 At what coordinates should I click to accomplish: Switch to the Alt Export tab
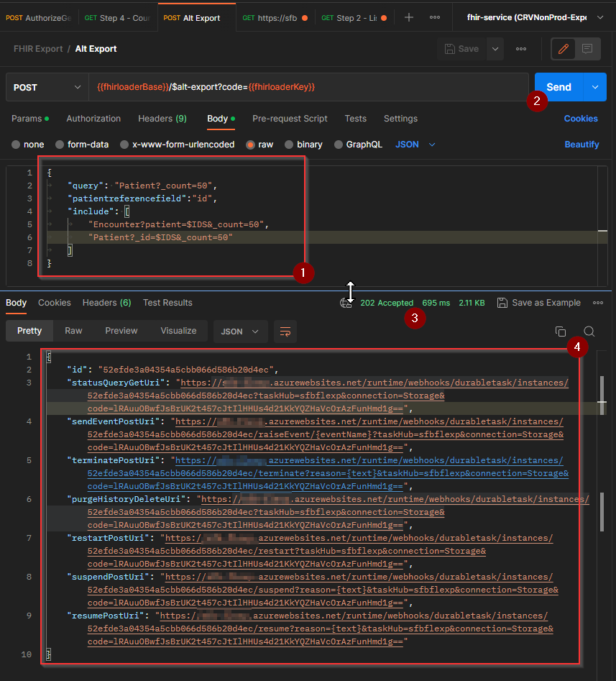click(x=197, y=18)
